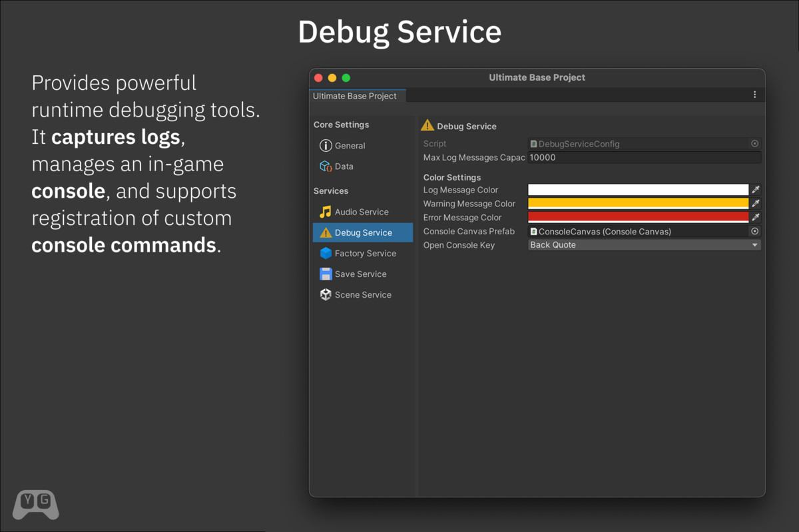Click the yellow Warning Message Color swatch
The image size is (799, 532).
638,204
